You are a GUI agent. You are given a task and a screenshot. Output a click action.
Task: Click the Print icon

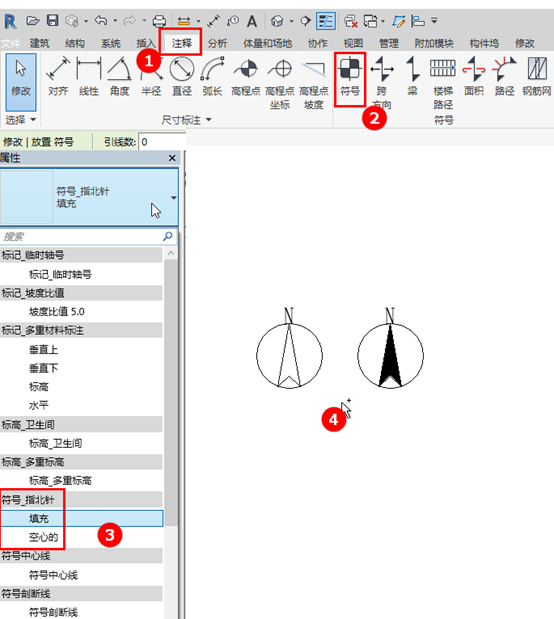click(x=159, y=21)
